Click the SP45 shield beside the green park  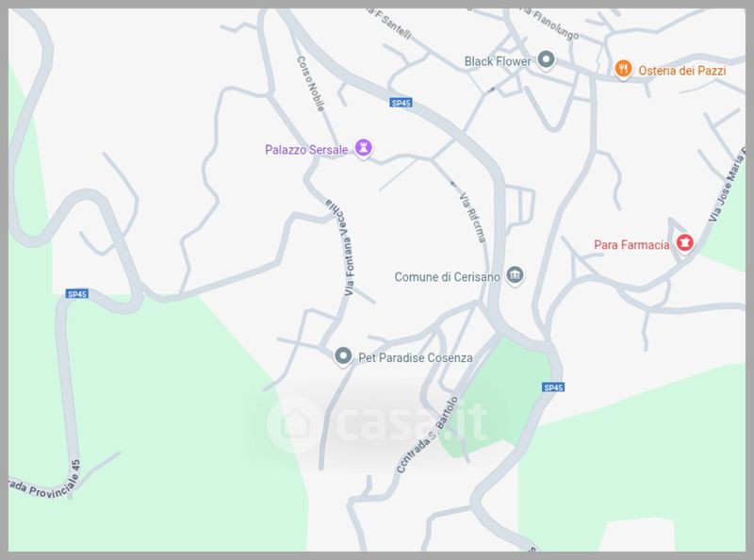tap(553, 387)
